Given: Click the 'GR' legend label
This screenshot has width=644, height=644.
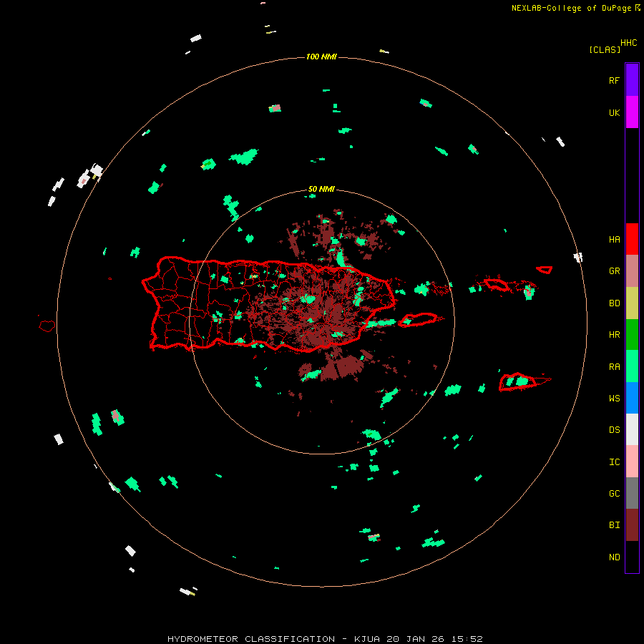Looking at the screenshot, I should click(x=614, y=271).
